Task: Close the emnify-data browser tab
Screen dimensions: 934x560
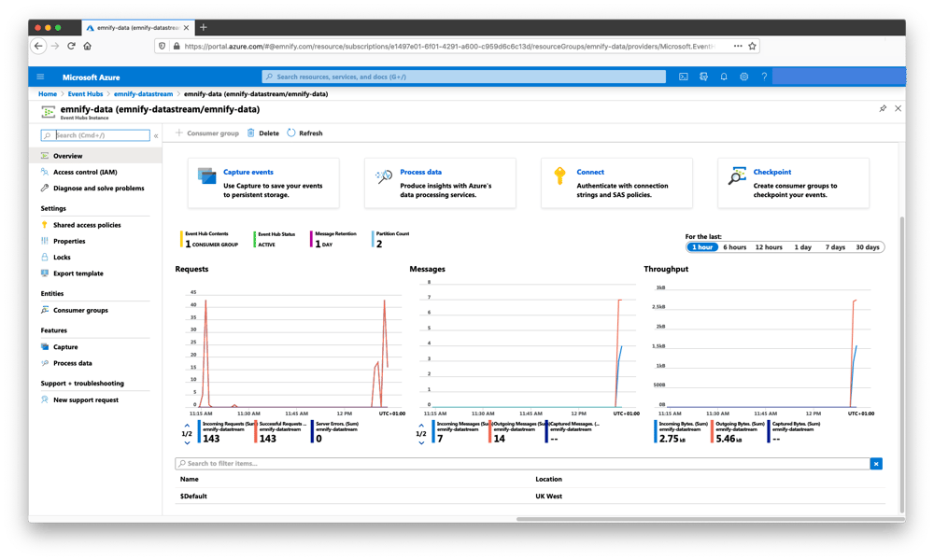Action: pos(187,27)
